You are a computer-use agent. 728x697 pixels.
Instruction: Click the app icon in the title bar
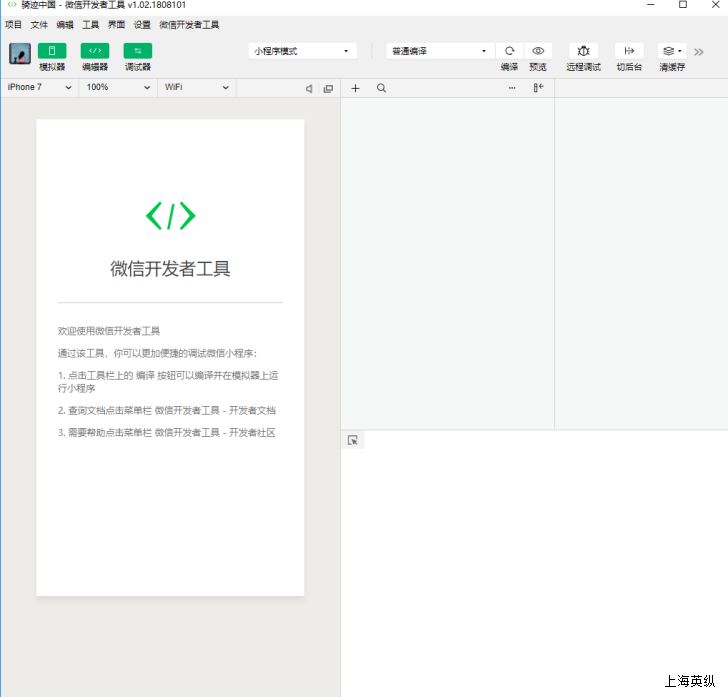[x=12, y=5]
